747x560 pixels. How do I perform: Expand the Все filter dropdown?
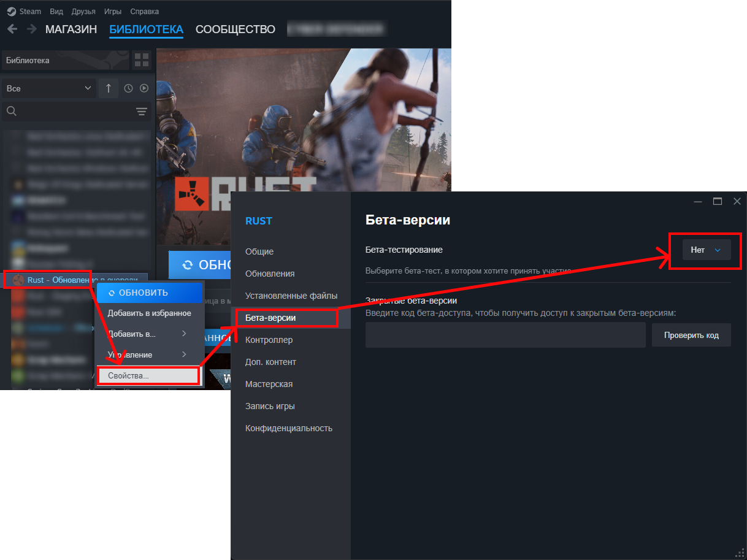coord(49,88)
